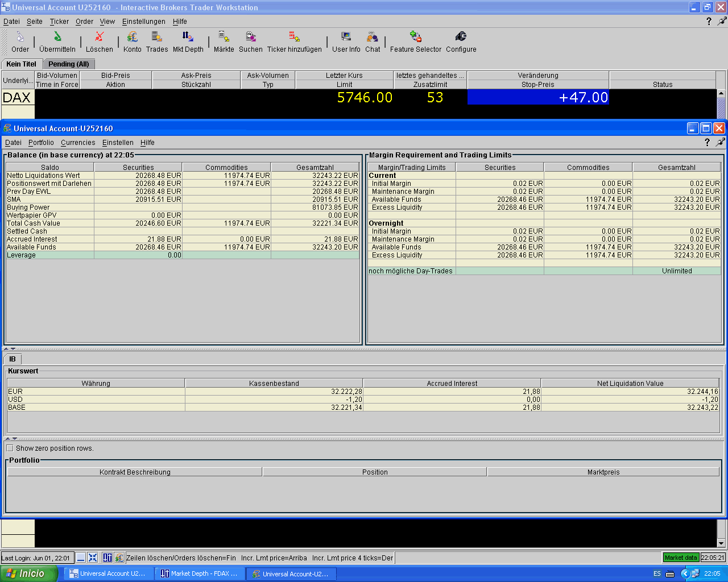Switch to the Kein Titel tab
The width and height of the screenshot is (728, 582).
click(x=21, y=64)
